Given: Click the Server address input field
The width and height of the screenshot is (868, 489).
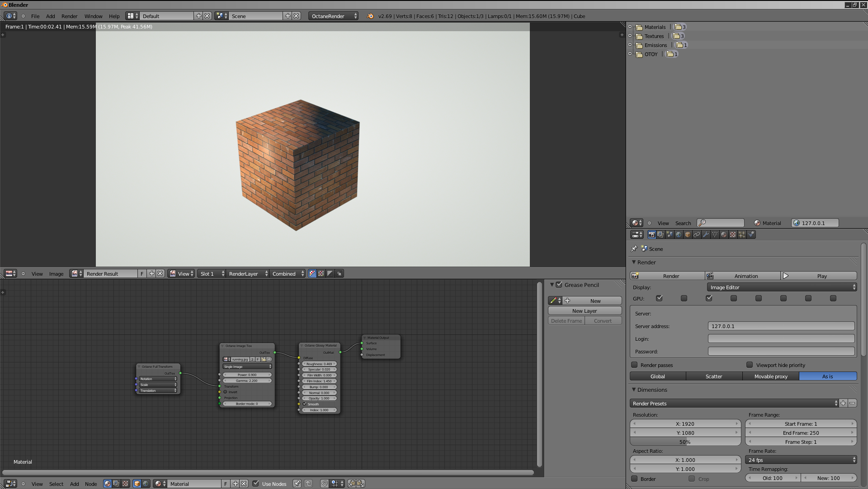Looking at the screenshot, I should (x=781, y=326).
